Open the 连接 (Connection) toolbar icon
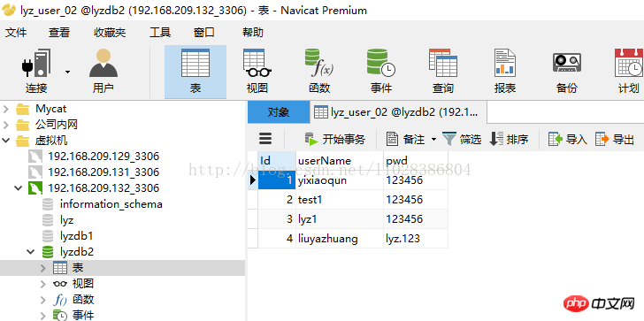This screenshot has height=321, width=644. [x=36, y=72]
